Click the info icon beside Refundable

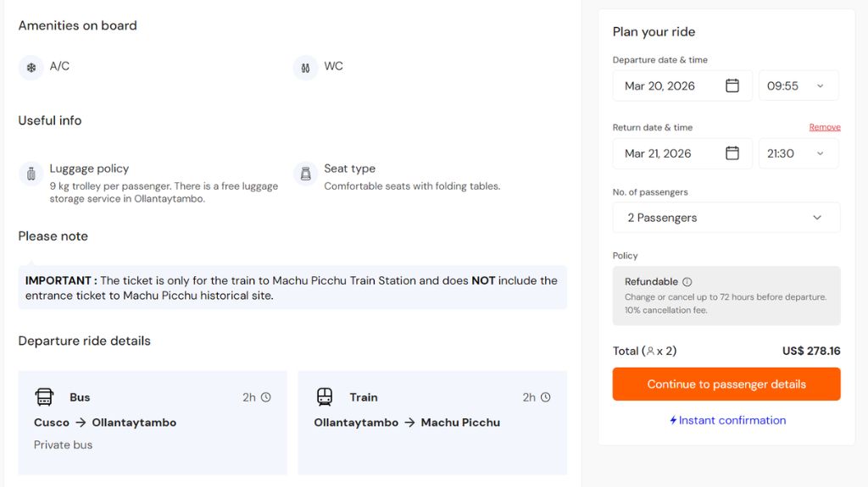tap(687, 282)
